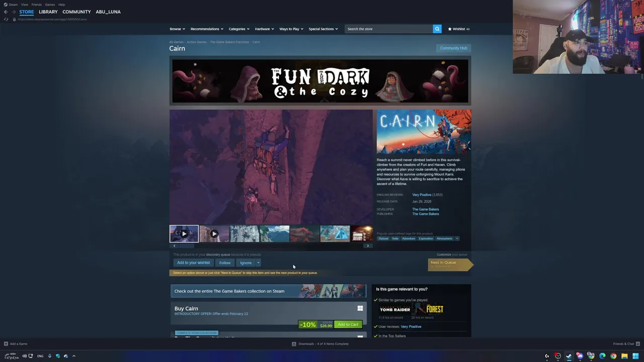Open the Games menu
The image size is (644, 362).
click(x=50, y=5)
